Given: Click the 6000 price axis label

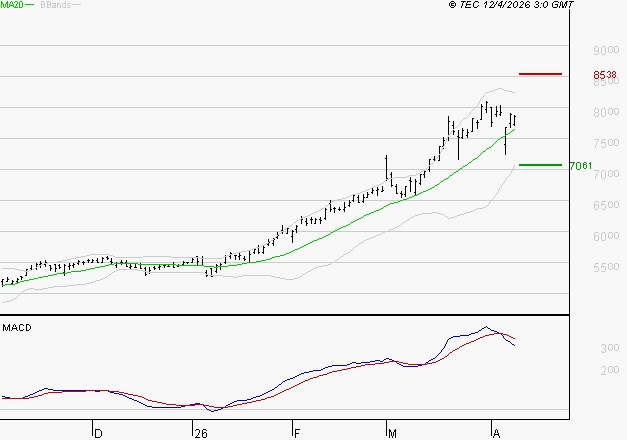Looking at the screenshot, I should pyautogui.click(x=606, y=236).
